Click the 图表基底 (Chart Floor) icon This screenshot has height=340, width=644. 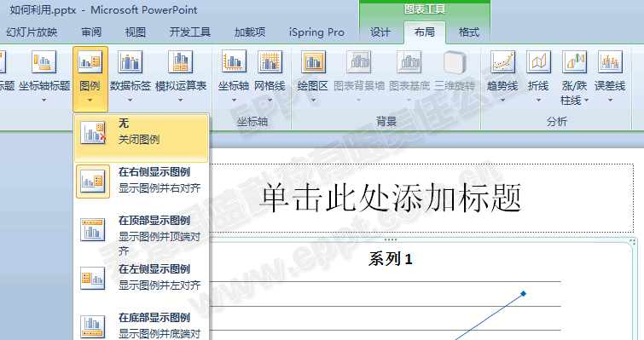tap(409, 61)
